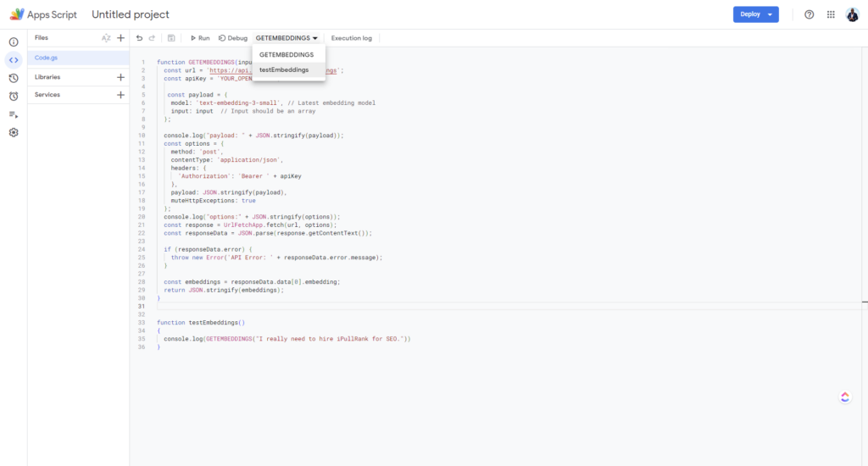The height and width of the screenshot is (466, 868).
Task: Click the 'return JSON.stringify(embeddings)' line
Action: (224, 290)
